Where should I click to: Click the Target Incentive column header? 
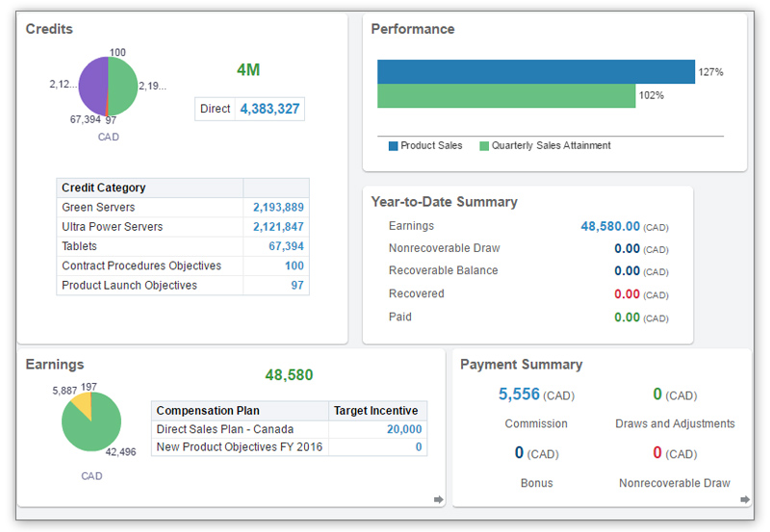click(x=376, y=411)
